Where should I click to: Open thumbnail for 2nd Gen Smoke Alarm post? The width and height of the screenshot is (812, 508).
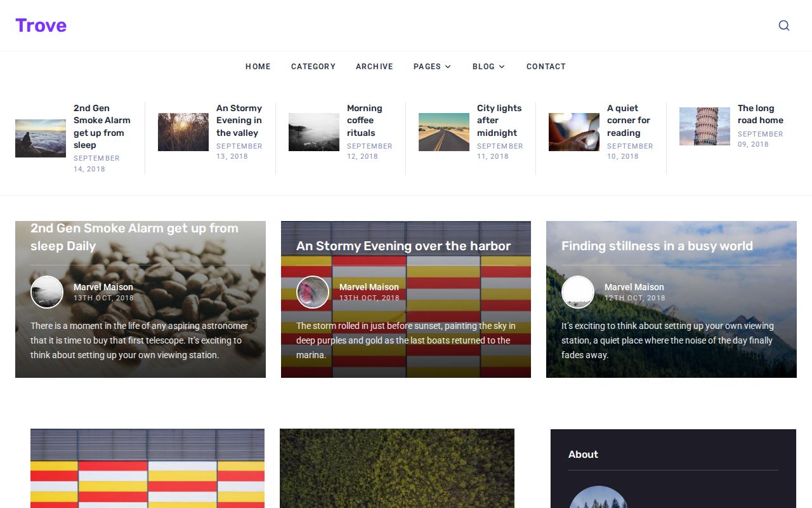point(41,138)
